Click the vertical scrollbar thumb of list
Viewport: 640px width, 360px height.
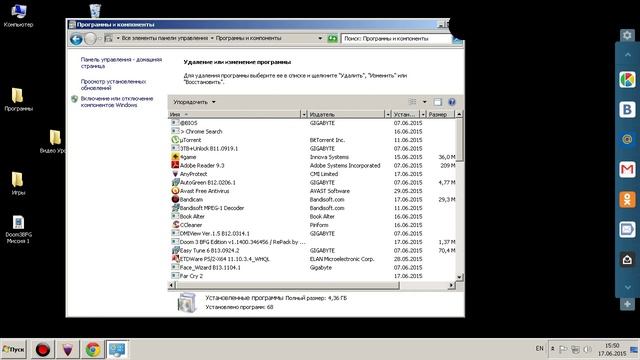pyautogui.click(x=459, y=140)
